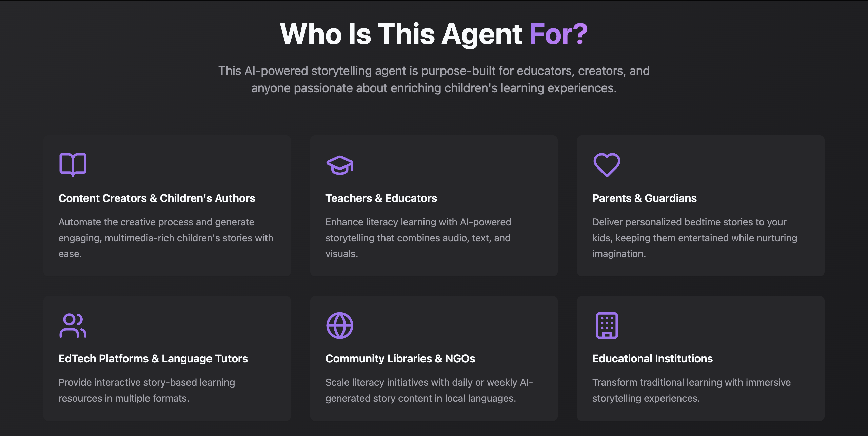The width and height of the screenshot is (868, 436).
Task: Click the 'Scale literacy initiatives' description text
Action: tap(429, 390)
